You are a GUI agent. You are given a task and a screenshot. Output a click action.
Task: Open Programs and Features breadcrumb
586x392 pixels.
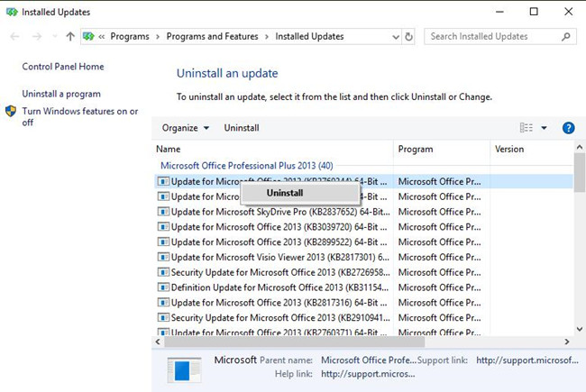point(212,37)
